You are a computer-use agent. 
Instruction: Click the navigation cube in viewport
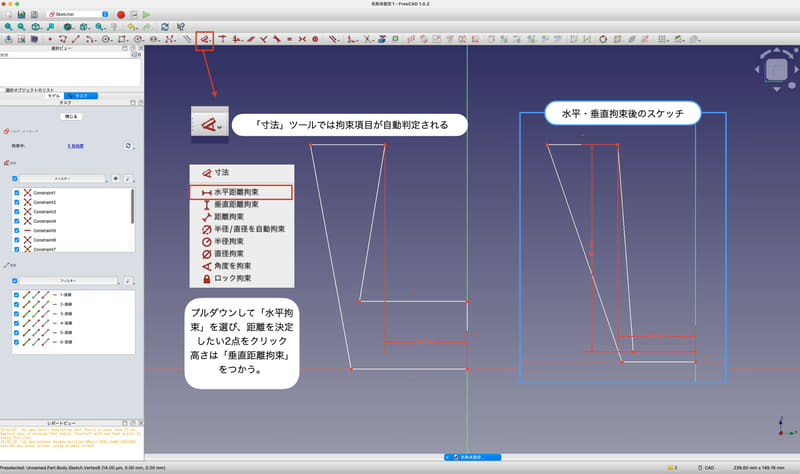(x=777, y=69)
